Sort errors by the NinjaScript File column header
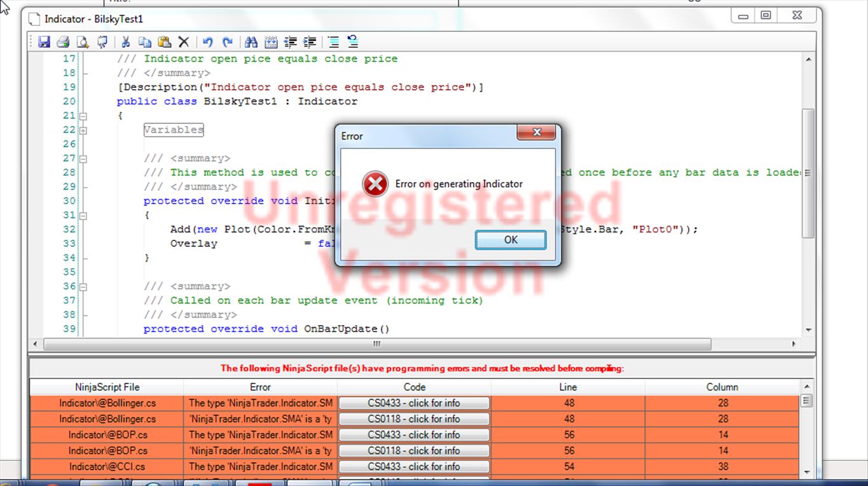Image resolution: width=868 pixels, height=486 pixels. pyautogui.click(x=107, y=387)
